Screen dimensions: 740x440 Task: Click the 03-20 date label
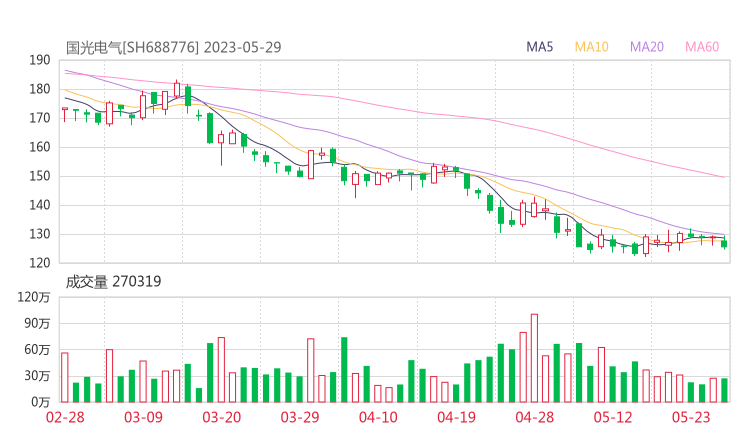222,417
